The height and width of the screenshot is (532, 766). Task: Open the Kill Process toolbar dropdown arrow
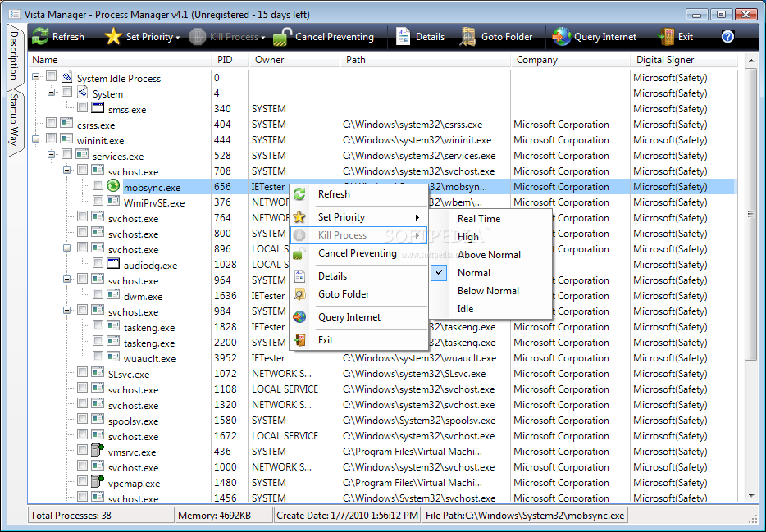pos(262,38)
